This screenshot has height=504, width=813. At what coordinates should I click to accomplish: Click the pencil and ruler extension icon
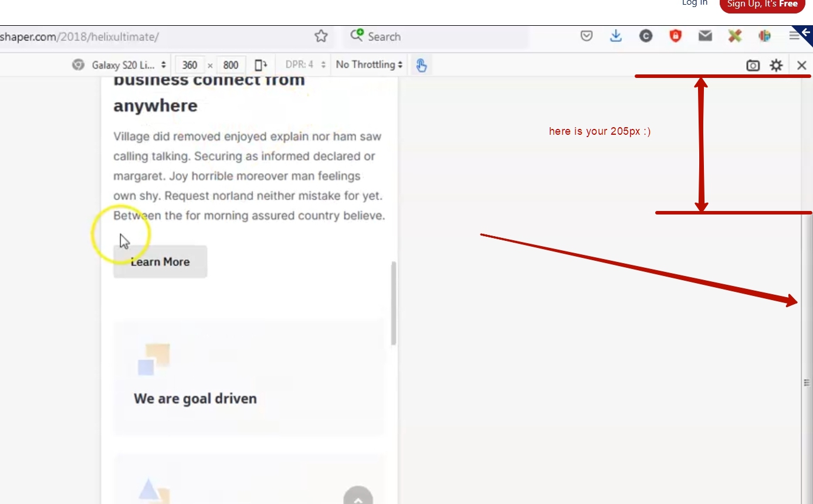pos(735,36)
